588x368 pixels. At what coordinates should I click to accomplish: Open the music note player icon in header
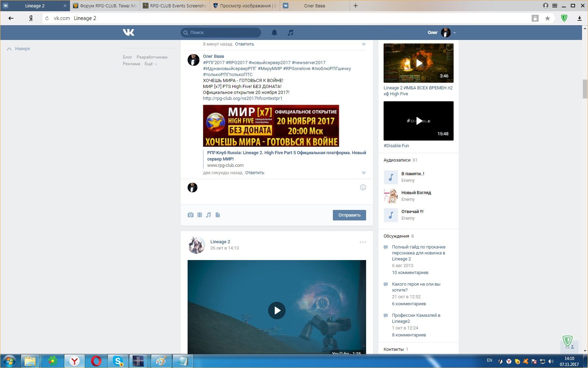290,32
